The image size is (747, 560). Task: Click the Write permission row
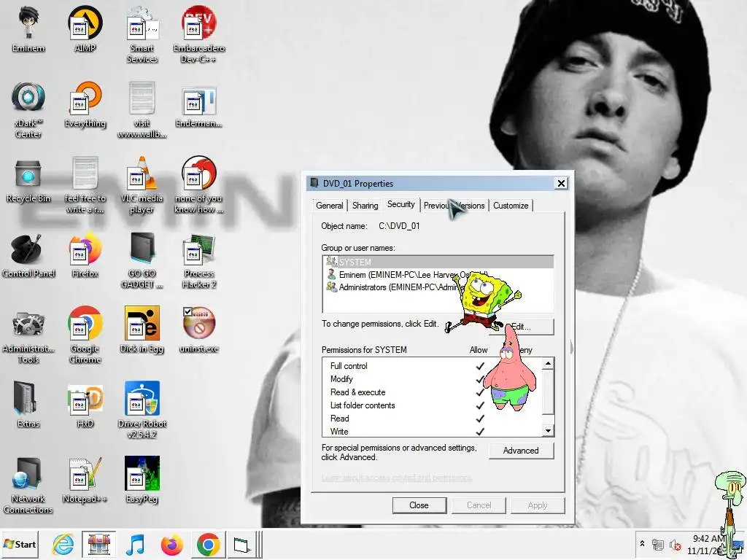(433, 432)
